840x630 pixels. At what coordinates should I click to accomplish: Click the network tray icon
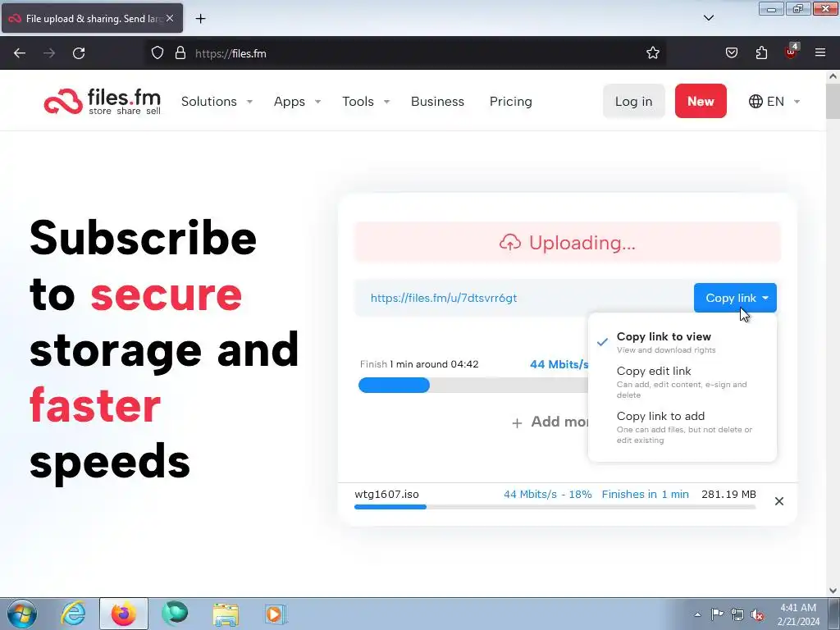click(737, 614)
